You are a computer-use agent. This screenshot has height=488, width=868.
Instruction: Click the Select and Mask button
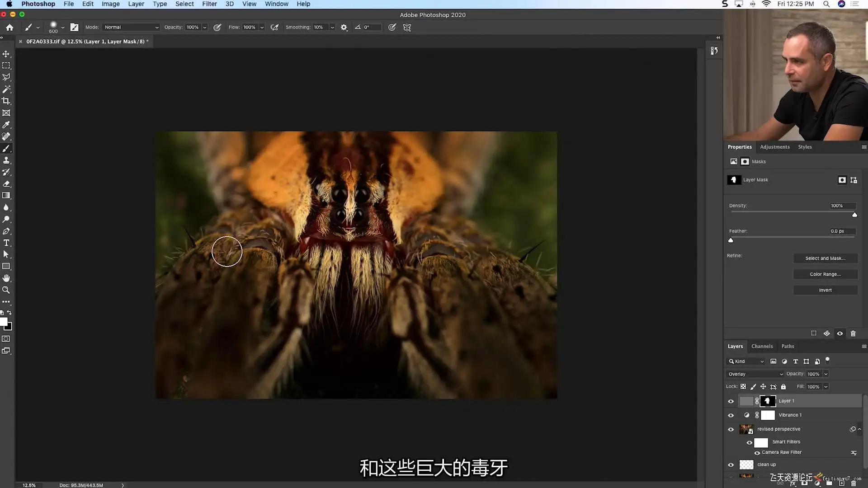(825, 258)
